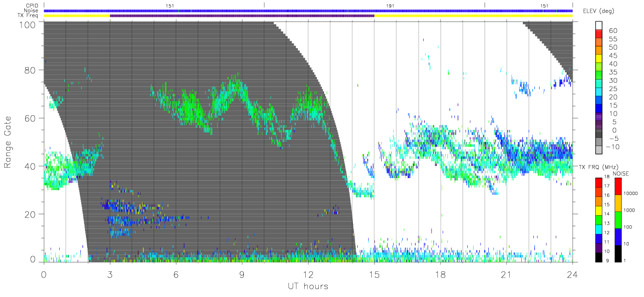
Task: Click the '80' tick label on Range Gate axis
Action: 29,70
